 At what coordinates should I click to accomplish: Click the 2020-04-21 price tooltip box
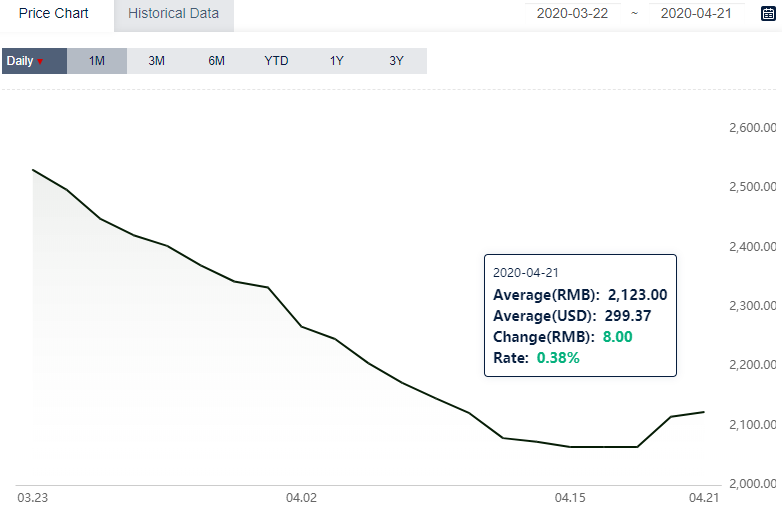(x=581, y=315)
